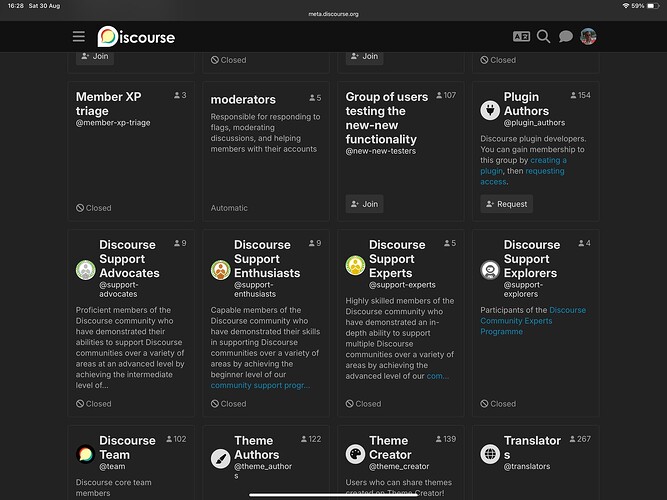Click the Discourse Team group avatar
Screen dimensions: 667x500
(x=86, y=454)
